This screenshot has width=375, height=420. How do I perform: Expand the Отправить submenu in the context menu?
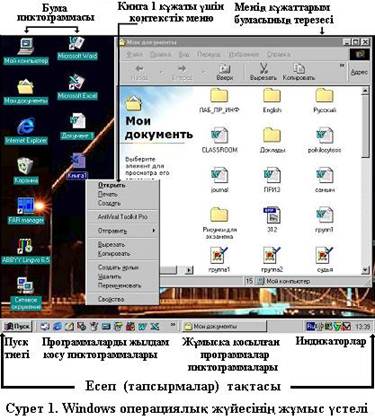pos(122,231)
